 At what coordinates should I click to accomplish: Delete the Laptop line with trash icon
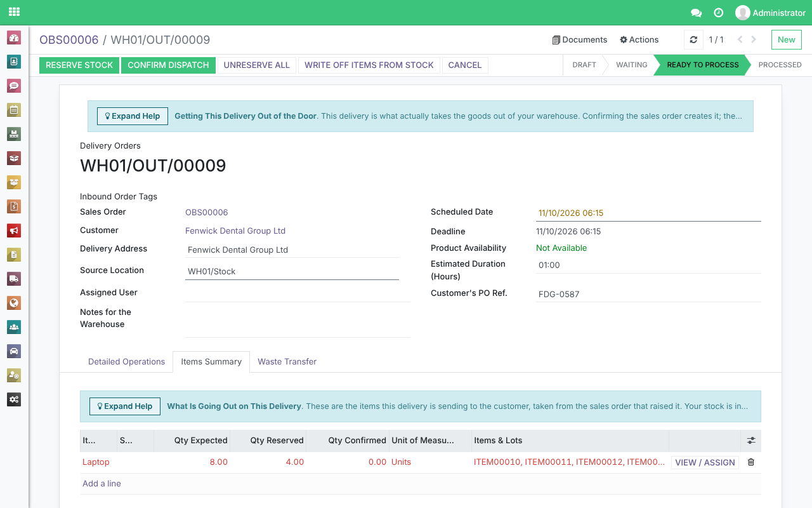pyautogui.click(x=751, y=462)
